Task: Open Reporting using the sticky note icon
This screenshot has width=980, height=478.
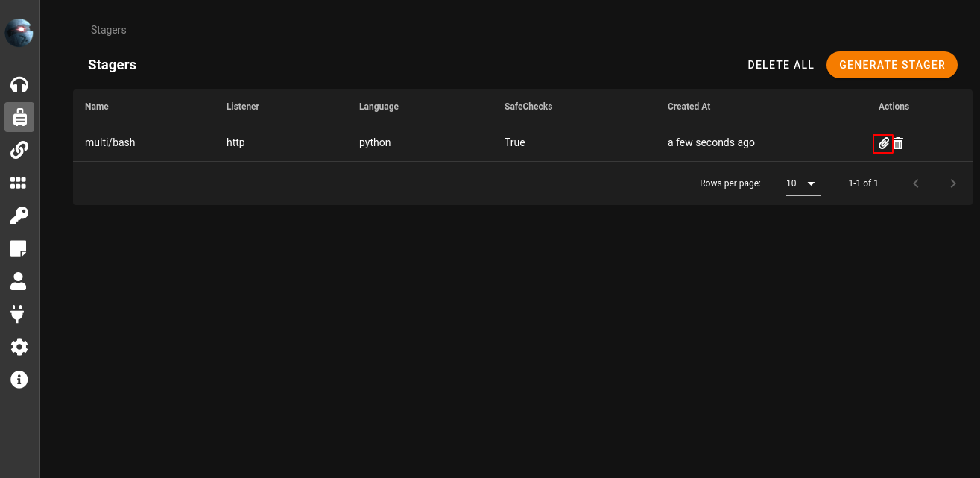Action: pyautogui.click(x=19, y=248)
